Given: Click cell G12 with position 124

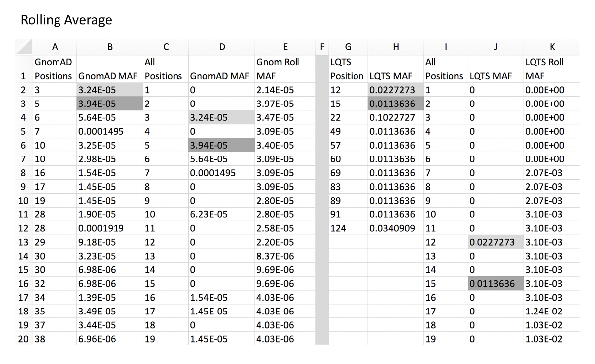Looking at the screenshot, I should pyautogui.click(x=347, y=228).
